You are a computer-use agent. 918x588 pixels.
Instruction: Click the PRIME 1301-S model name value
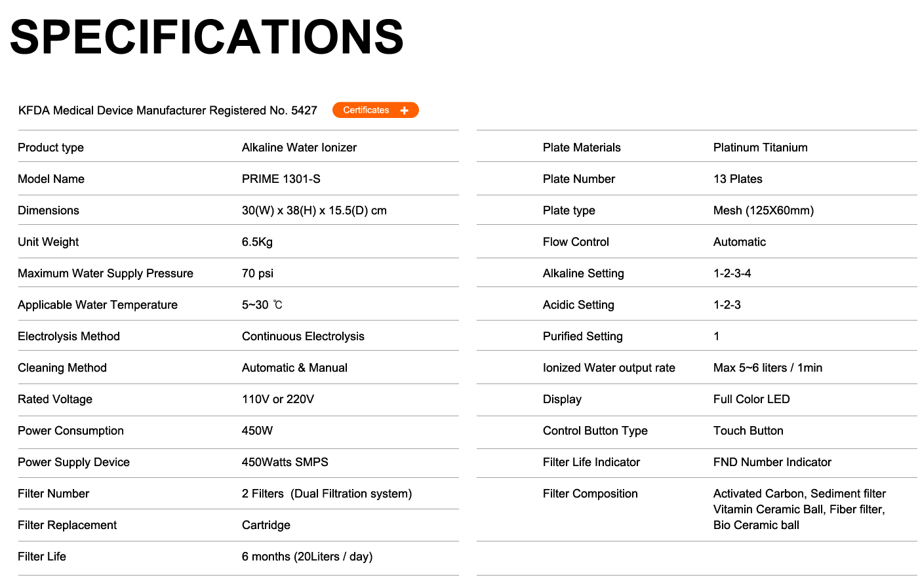pyautogui.click(x=281, y=179)
